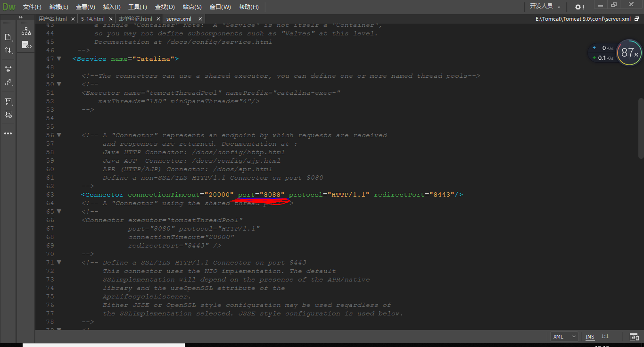Expand the collapsed panel double-arrow

[x=21, y=17]
